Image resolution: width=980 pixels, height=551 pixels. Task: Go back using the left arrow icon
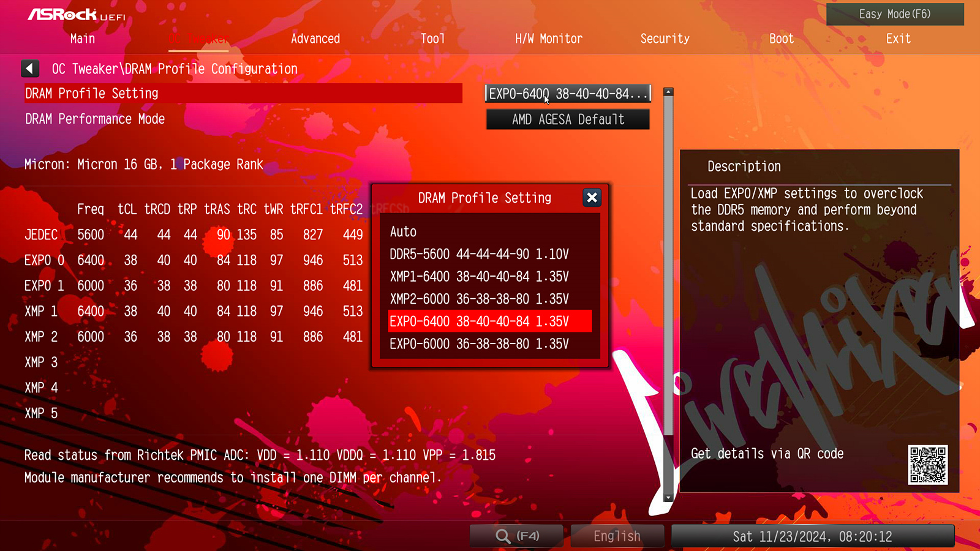click(x=30, y=69)
